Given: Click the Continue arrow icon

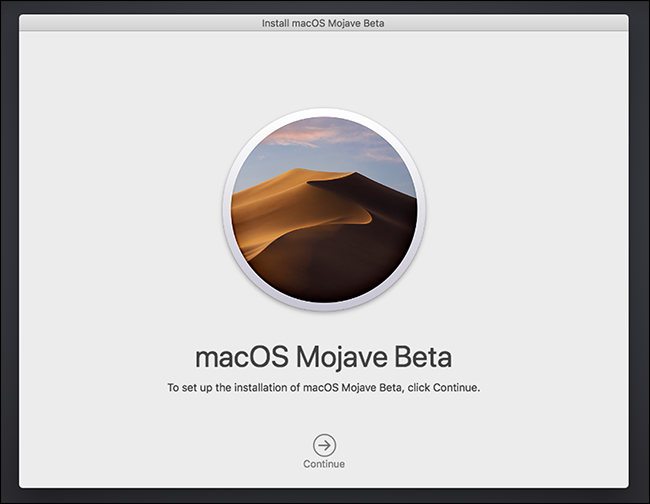Looking at the screenshot, I should [324, 446].
